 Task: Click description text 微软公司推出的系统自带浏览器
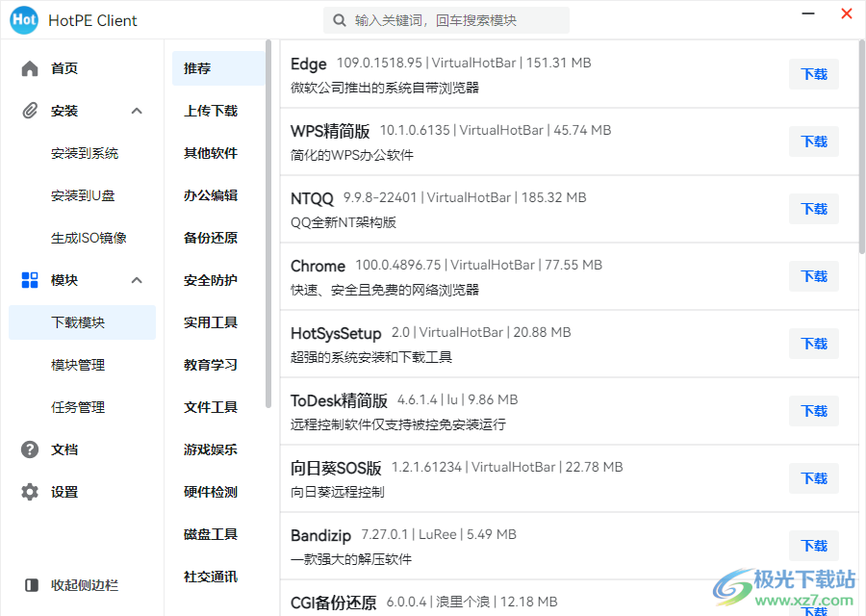[x=384, y=88]
